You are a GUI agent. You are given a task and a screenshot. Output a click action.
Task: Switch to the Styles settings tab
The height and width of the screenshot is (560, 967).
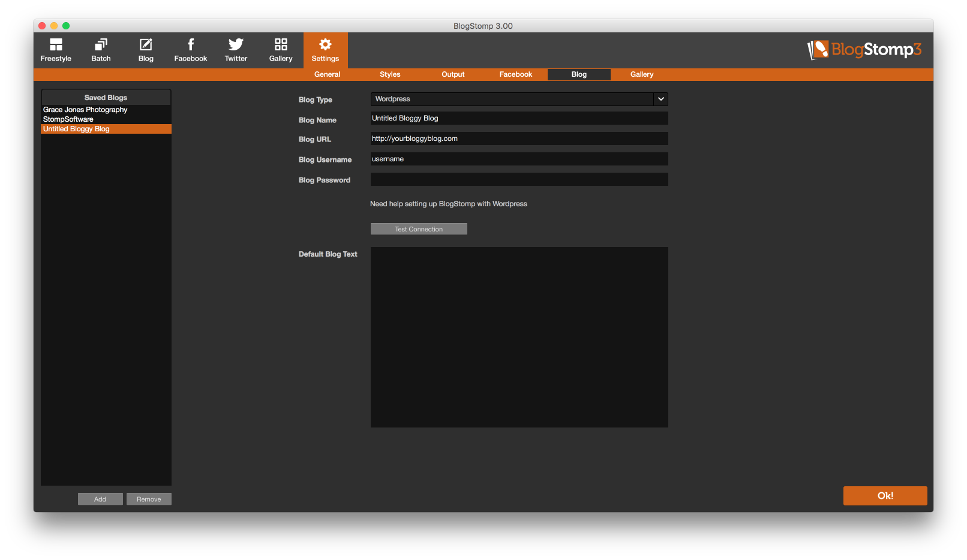(390, 74)
